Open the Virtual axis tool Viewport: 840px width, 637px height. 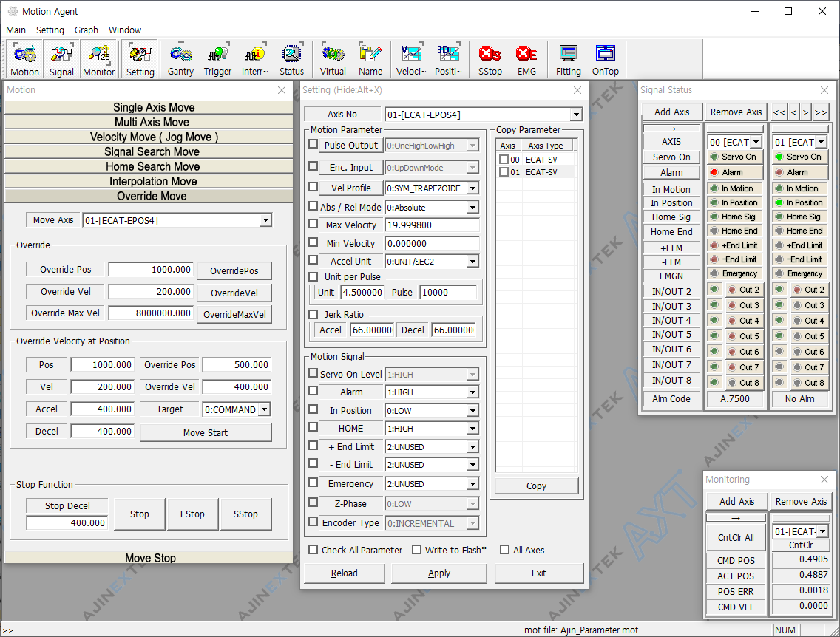(x=333, y=60)
